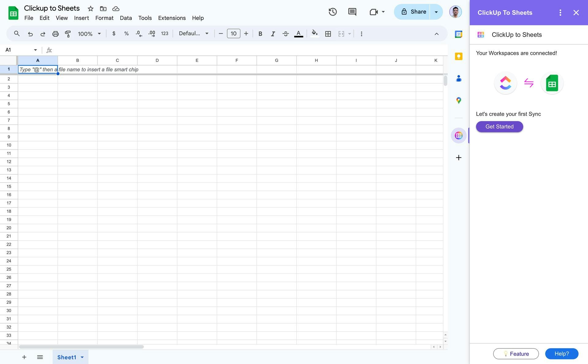Click the Move to folder icon

click(x=103, y=9)
